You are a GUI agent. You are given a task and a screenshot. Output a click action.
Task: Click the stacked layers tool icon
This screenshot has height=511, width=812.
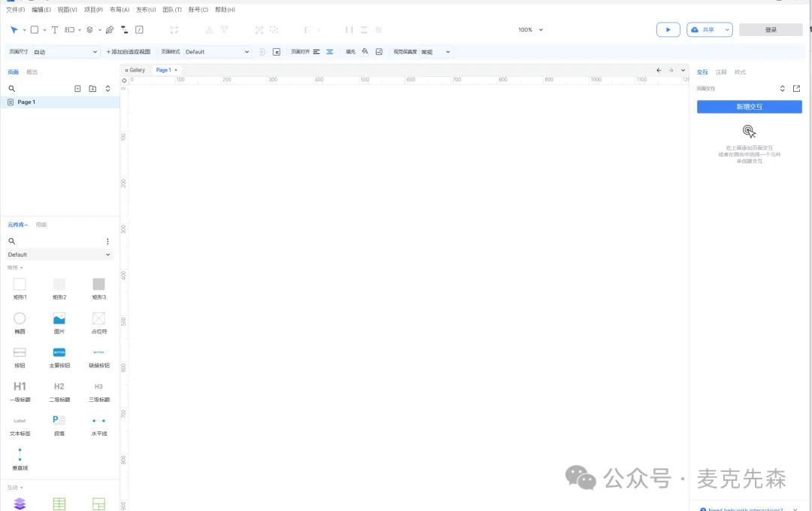coord(89,30)
